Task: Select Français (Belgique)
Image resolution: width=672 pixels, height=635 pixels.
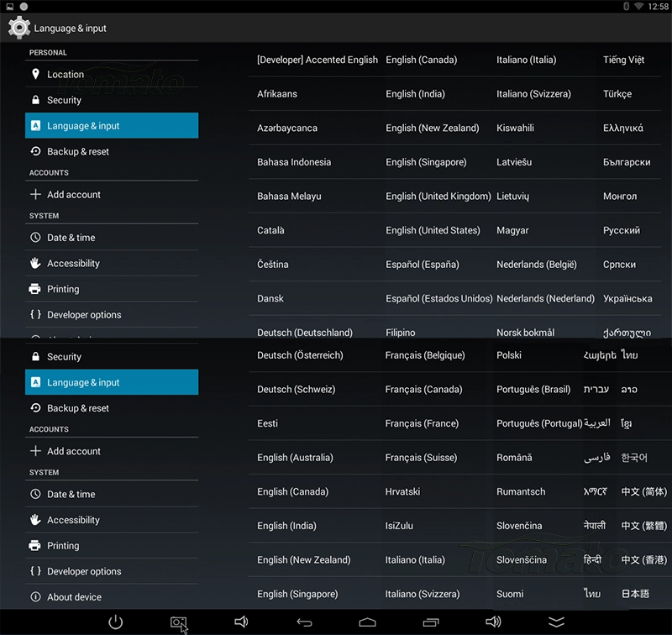Action: pyautogui.click(x=425, y=355)
